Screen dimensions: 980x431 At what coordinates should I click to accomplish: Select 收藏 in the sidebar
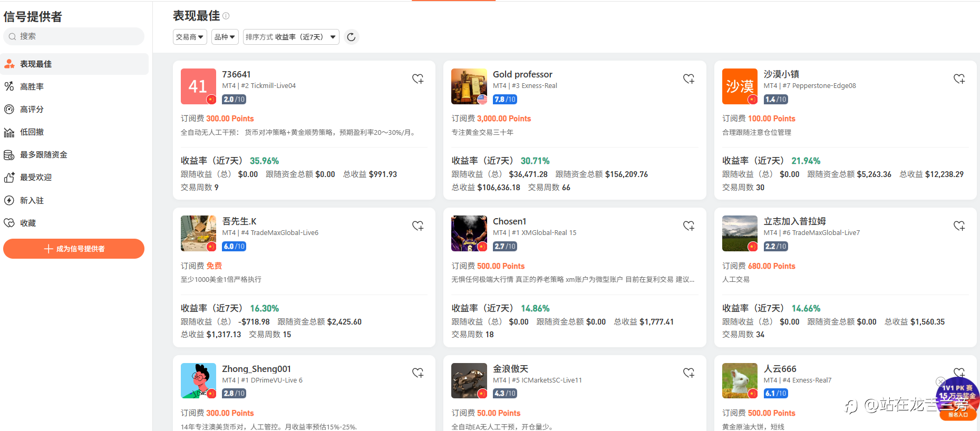point(74,223)
